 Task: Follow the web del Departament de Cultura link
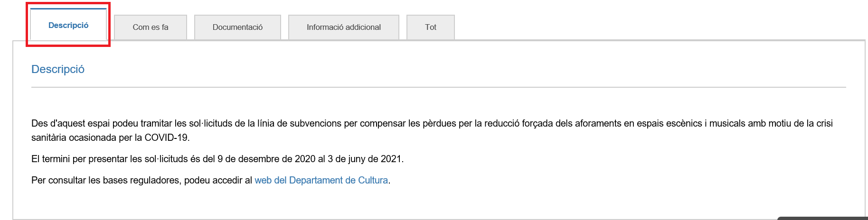(321, 180)
